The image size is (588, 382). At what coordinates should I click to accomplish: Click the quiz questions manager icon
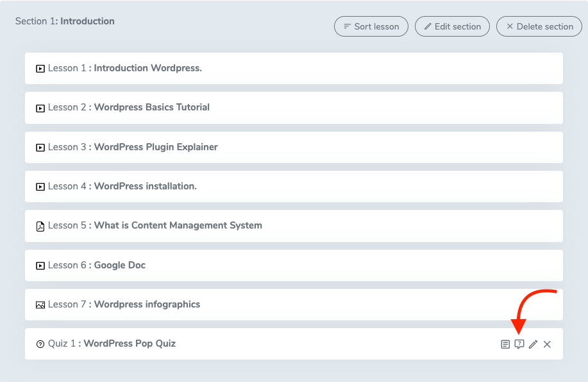pos(519,345)
